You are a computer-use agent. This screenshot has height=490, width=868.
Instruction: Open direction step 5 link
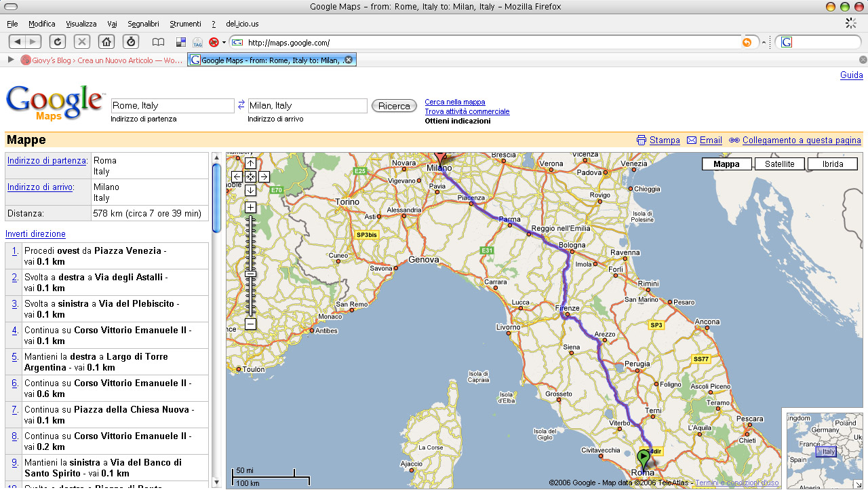(x=15, y=357)
